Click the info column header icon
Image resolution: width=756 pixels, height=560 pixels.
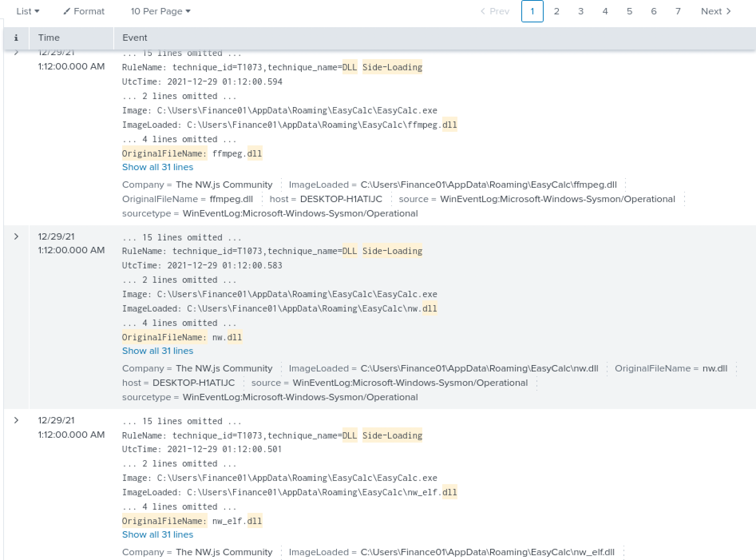[16, 38]
